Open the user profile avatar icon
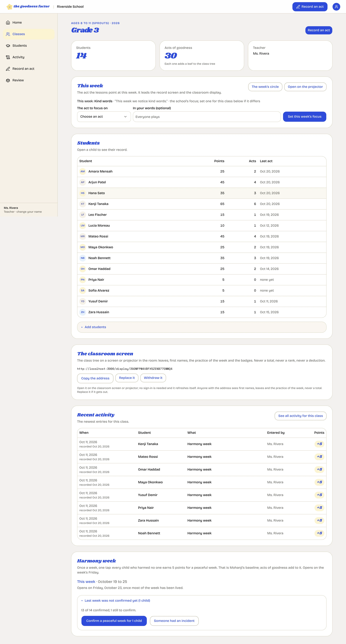Image resolution: width=346 pixels, height=644 pixels. click(x=336, y=7)
